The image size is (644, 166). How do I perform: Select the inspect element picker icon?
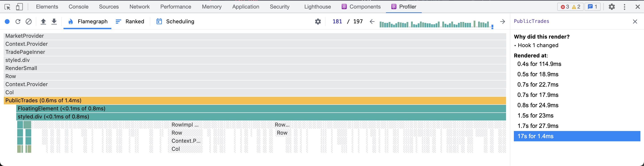8,7
